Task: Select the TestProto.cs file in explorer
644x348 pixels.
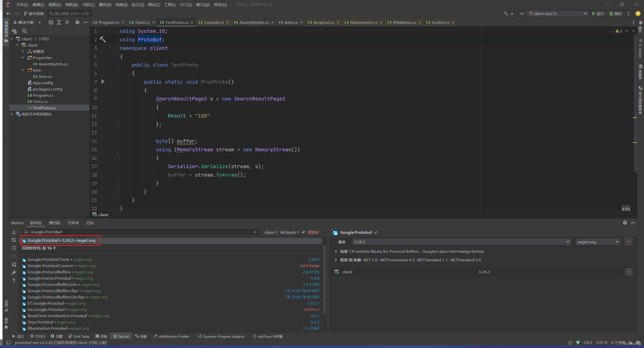Action: coord(45,107)
